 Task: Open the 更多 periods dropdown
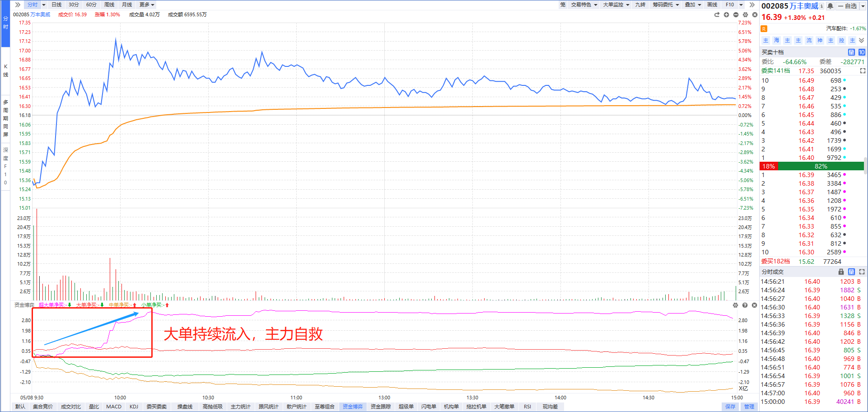tap(147, 5)
